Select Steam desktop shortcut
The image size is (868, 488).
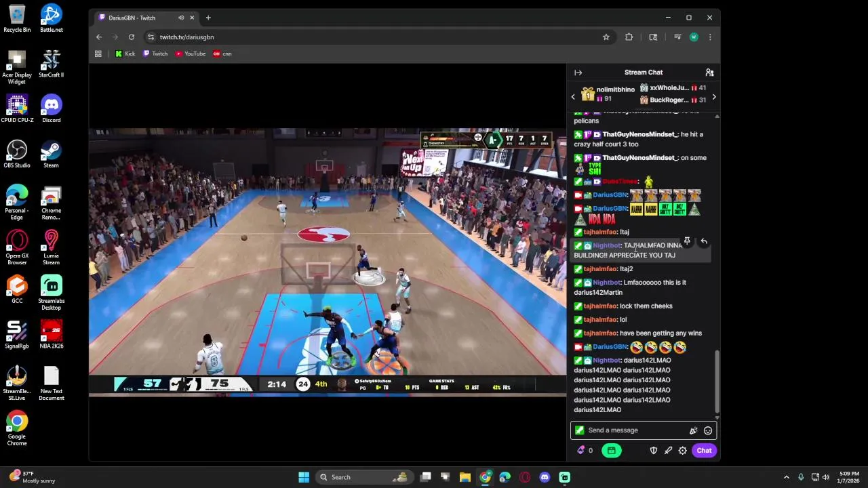(51, 155)
